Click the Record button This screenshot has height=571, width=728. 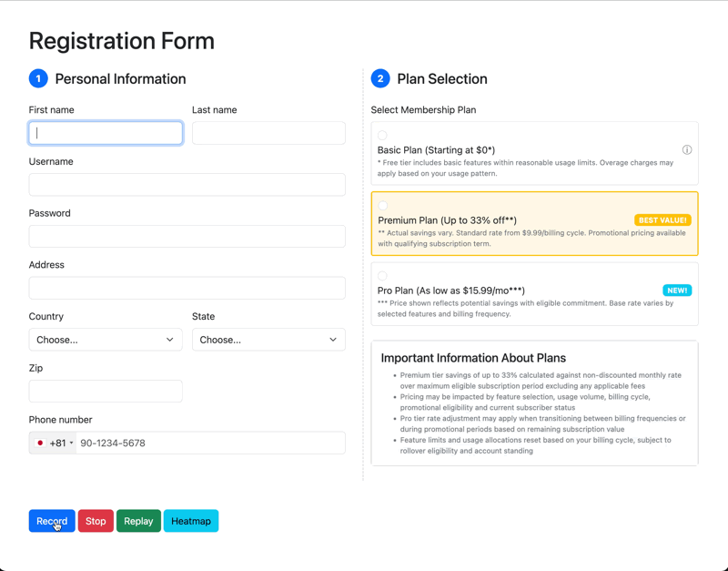(x=52, y=521)
